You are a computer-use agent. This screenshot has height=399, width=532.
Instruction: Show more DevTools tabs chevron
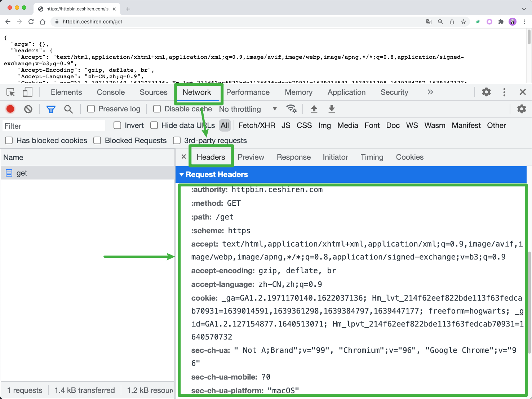(x=430, y=92)
